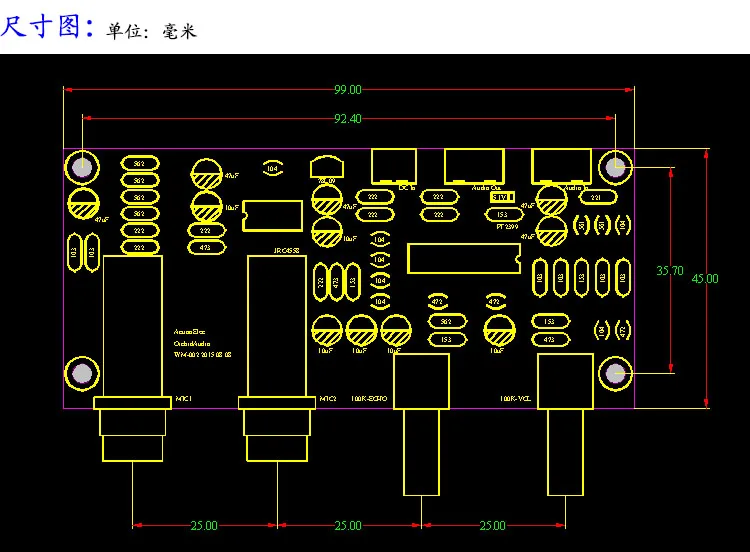Click the 25.00 value between MIC2 and ECHO shafts
Viewport: 750px width, 552px height.
point(348,526)
